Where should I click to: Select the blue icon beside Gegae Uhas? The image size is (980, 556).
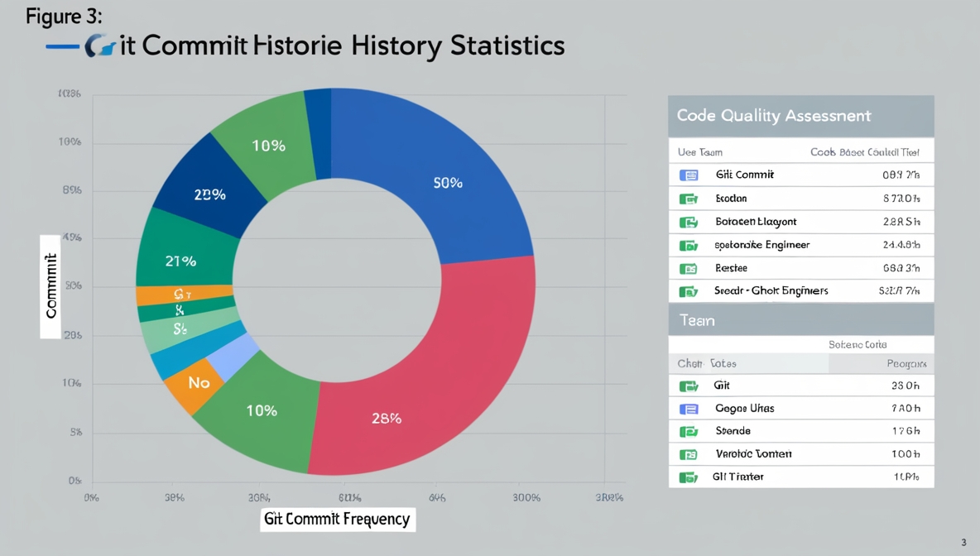(x=689, y=409)
